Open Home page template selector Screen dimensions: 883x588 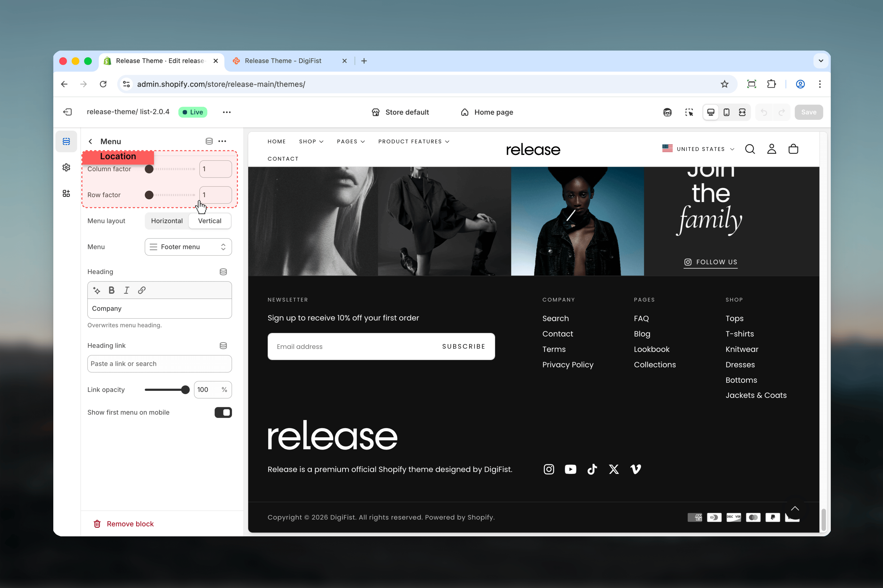tap(487, 112)
